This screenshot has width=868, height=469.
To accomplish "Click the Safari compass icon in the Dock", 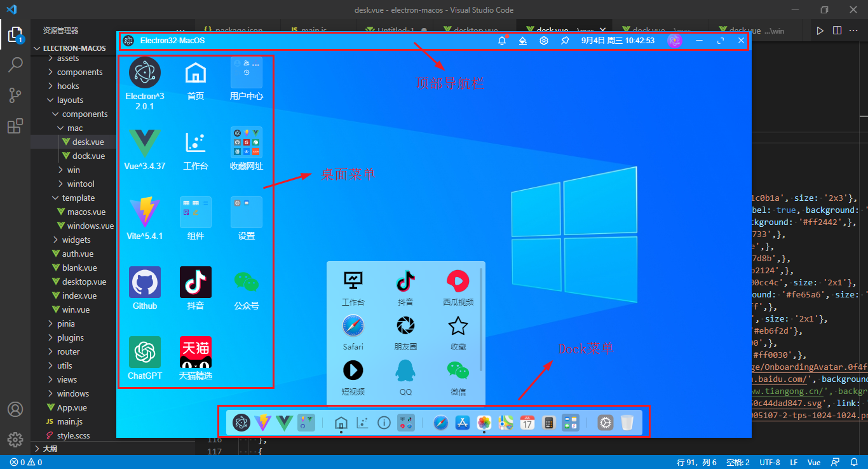I will [x=441, y=423].
